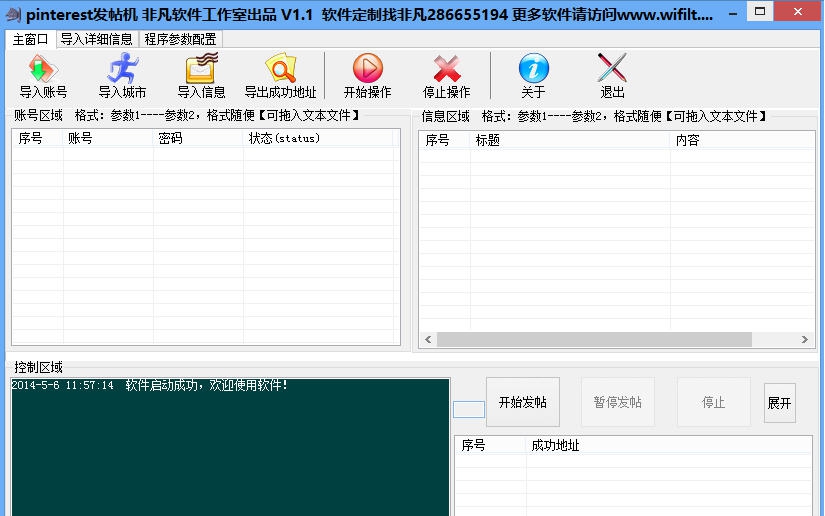
Task: Click the small input box beside 开始发帖
Action: [469, 409]
